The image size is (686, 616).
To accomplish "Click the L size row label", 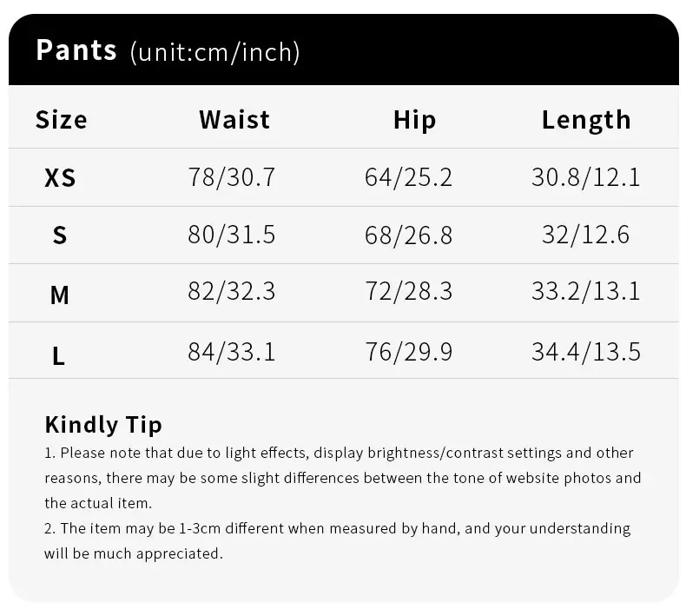I will click(59, 354).
